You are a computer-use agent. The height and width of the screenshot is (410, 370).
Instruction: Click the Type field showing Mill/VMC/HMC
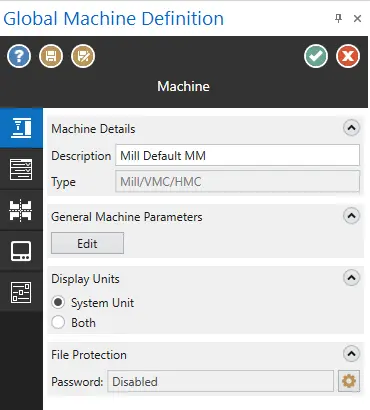coord(237,182)
